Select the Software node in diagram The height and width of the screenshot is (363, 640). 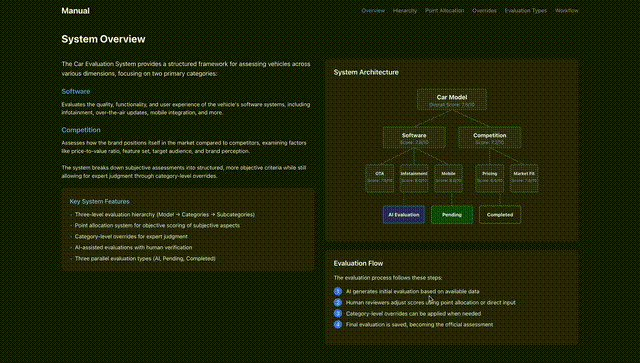point(414,138)
